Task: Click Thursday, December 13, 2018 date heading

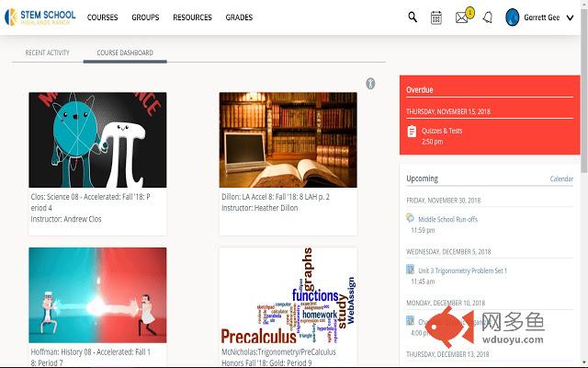Action: (447, 354)
